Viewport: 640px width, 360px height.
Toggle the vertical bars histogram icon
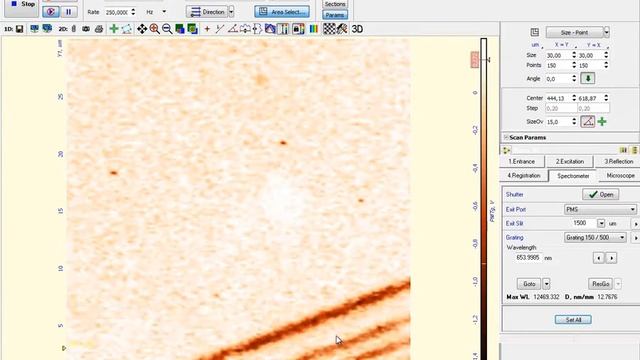point(283,29)
